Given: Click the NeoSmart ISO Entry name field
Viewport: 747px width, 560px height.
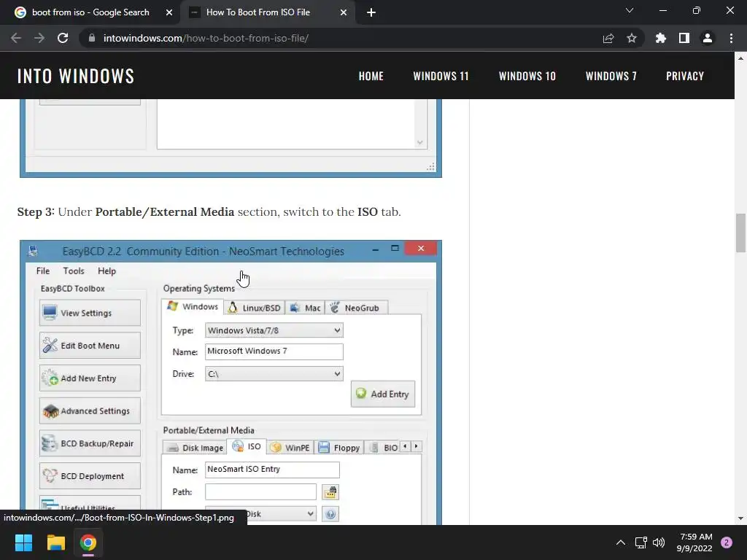Looking at the screenshot, I should tap(272, 470).
